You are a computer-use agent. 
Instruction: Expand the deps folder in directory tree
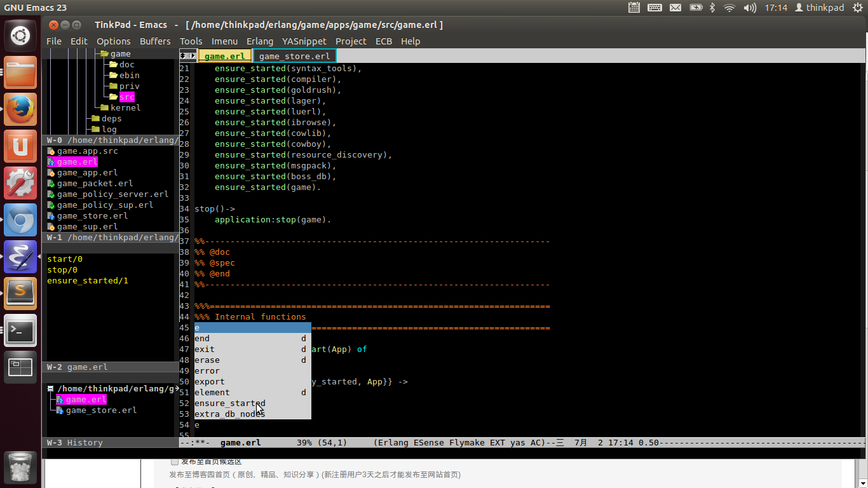(x=95, y=118)
